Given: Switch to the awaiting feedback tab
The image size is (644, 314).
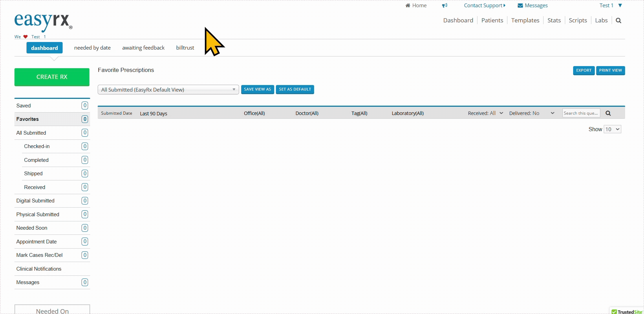Looking at the screenshot, I should coord(143,48).
